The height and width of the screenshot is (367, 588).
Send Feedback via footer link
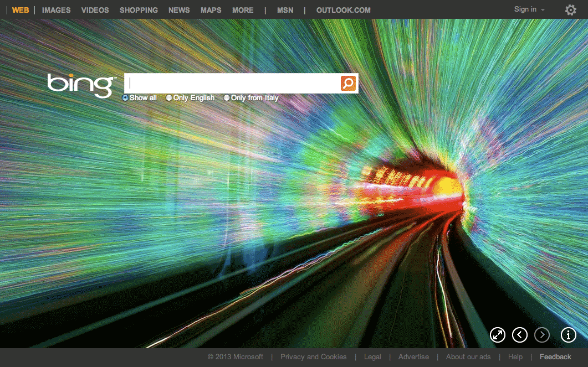(x=555, y=357)
